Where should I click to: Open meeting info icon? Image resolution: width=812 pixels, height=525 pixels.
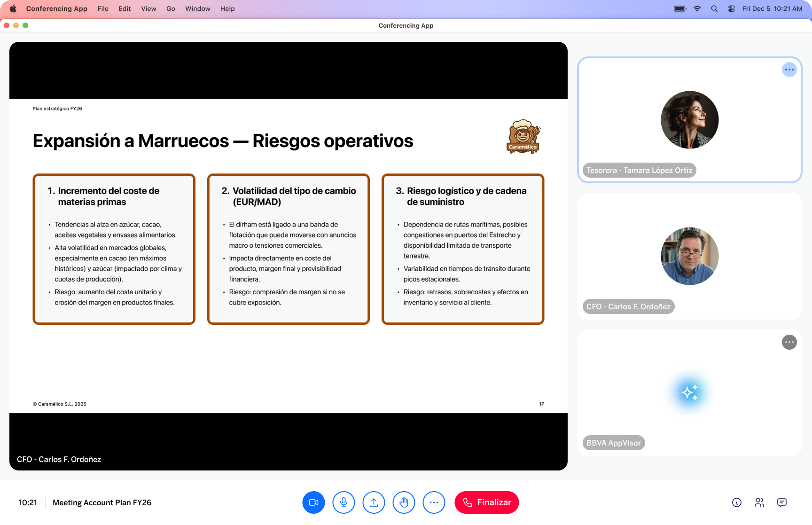(736, 502)
